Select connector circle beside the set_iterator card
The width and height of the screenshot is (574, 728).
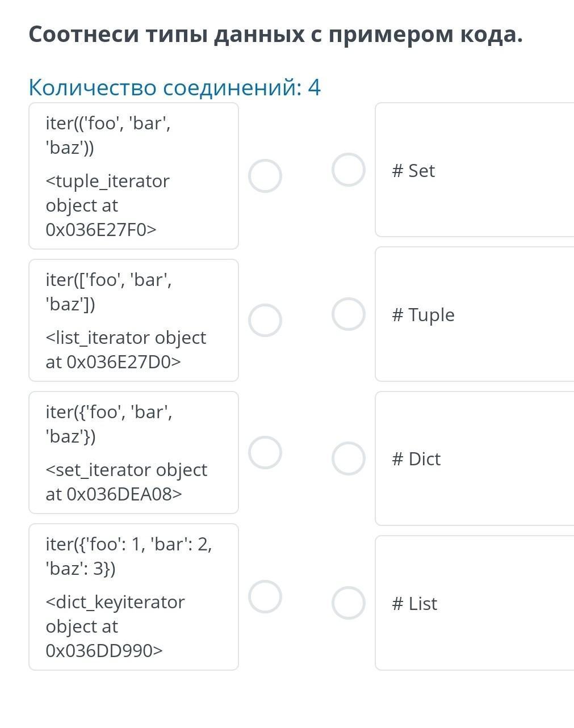tap(265, 452)
